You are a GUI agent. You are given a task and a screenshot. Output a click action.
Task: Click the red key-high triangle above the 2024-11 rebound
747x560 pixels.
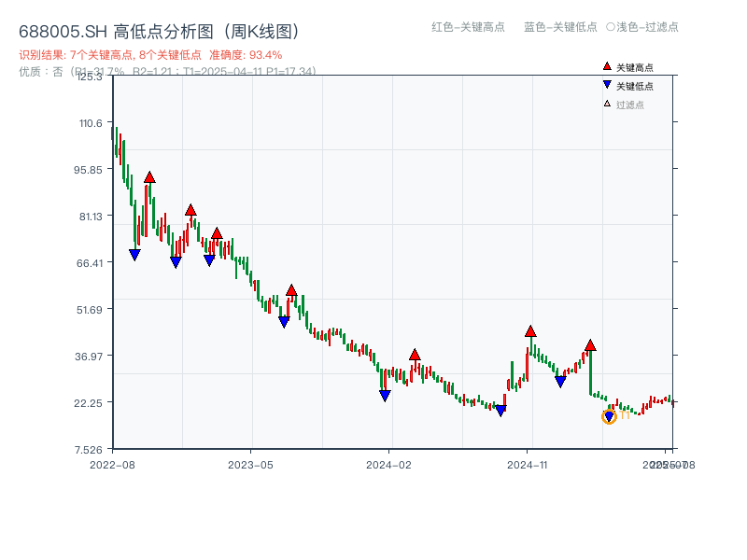click(x=530, y=331)
